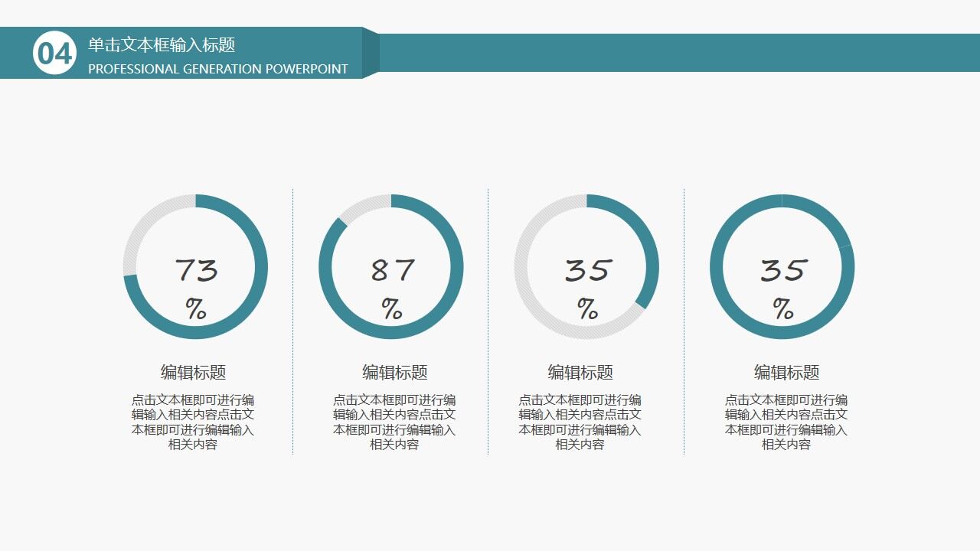Click the dotted divider left of the last chart

click(x=684, y=321)
